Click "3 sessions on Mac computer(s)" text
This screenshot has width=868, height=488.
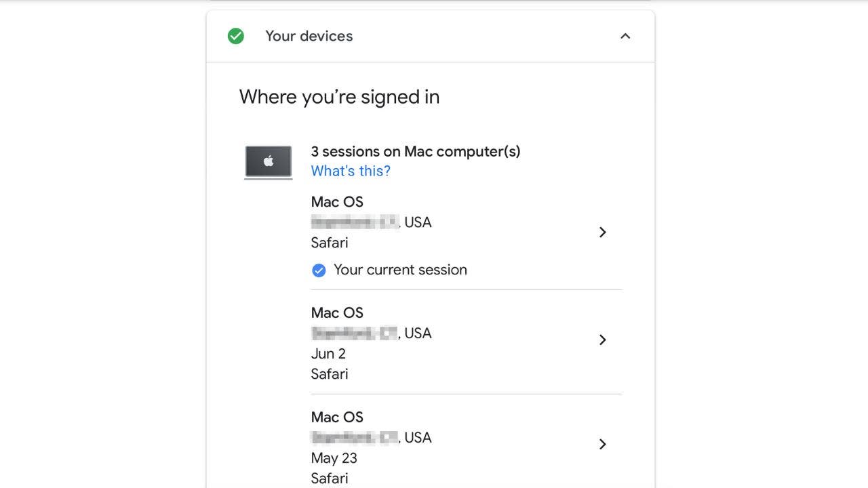pyautogui.click(x=415, y=151)
